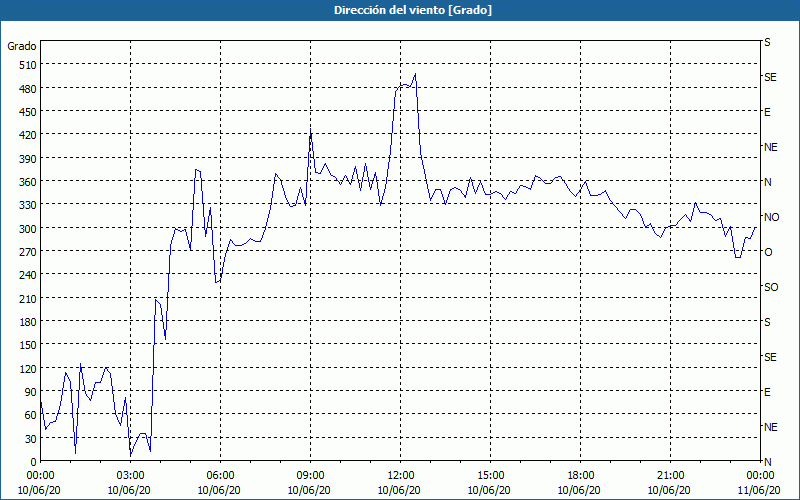
Task: Select the 06:00 time axis label
Action: [x=220, y=476]
